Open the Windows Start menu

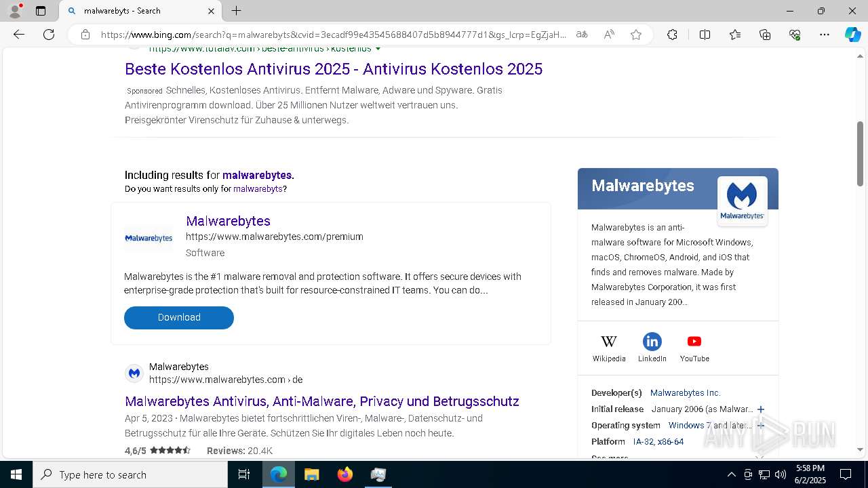(16, 474)
